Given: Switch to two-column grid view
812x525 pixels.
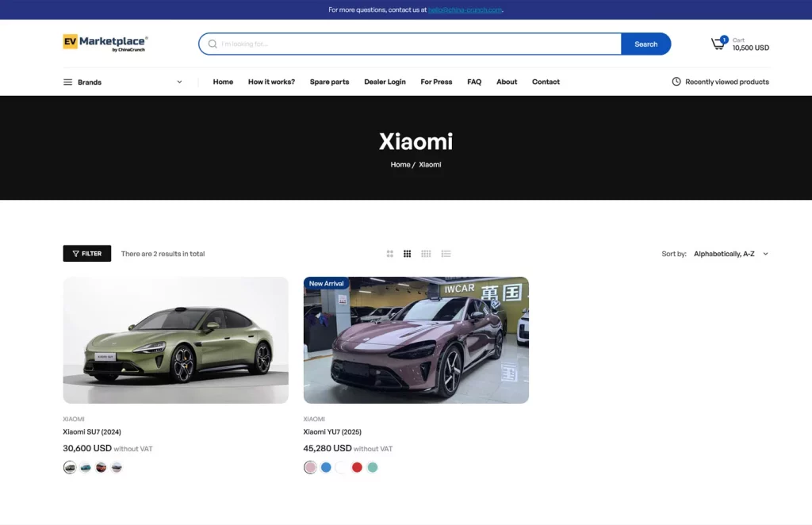Looking at the screenshot, I should pyautogui.click(x=390, y=254).
